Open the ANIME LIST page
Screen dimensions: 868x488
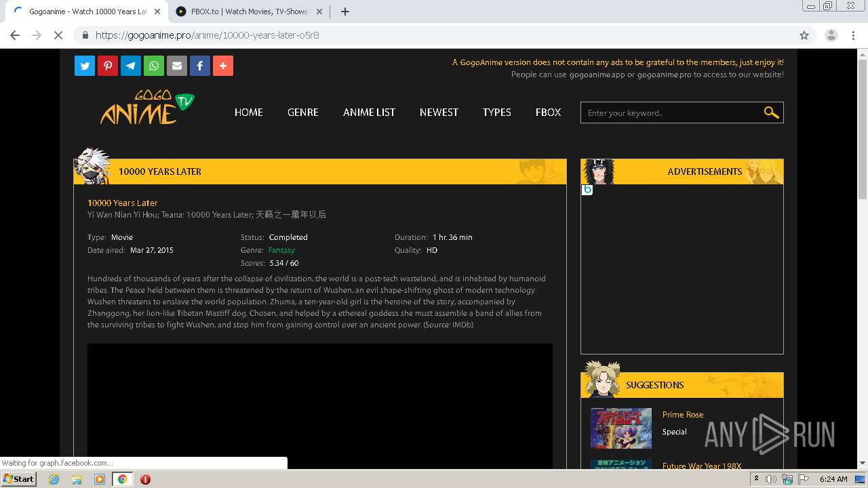click(x=369, y=113)
